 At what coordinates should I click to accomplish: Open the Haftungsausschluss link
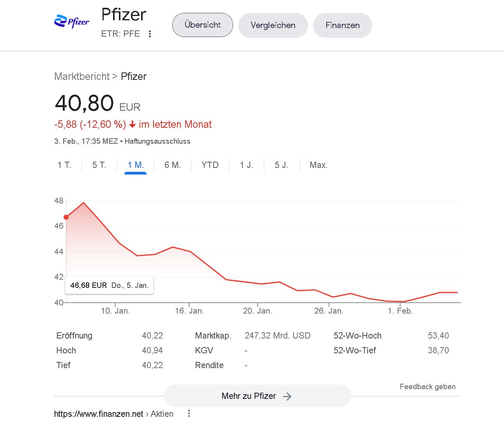(157, 141)
